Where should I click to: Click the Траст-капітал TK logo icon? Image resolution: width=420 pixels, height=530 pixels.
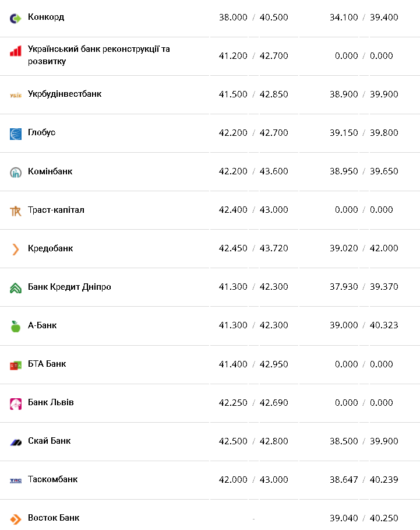pyautogui.click(x=16, y=211)
